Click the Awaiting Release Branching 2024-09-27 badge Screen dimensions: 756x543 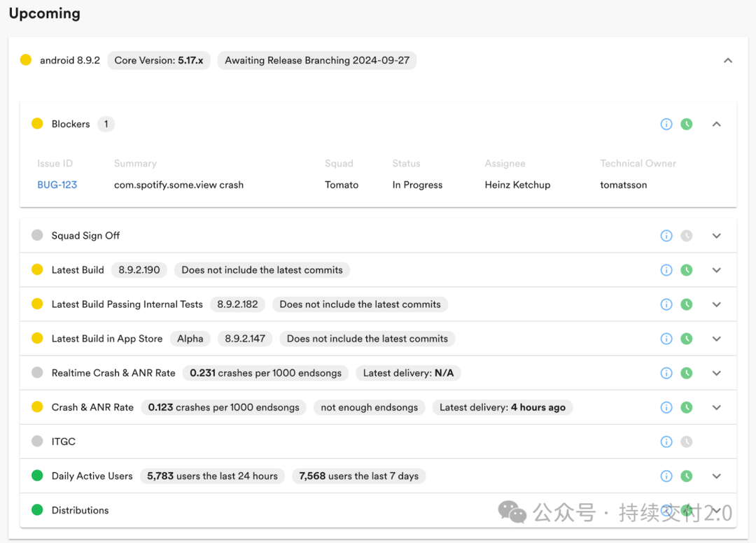pos(317,60)
